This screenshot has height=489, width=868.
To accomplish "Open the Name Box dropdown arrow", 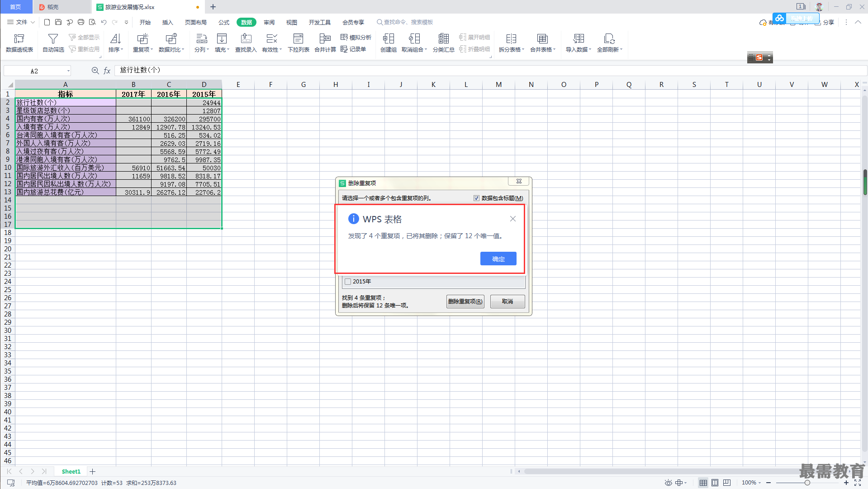I will coord(68,71).
